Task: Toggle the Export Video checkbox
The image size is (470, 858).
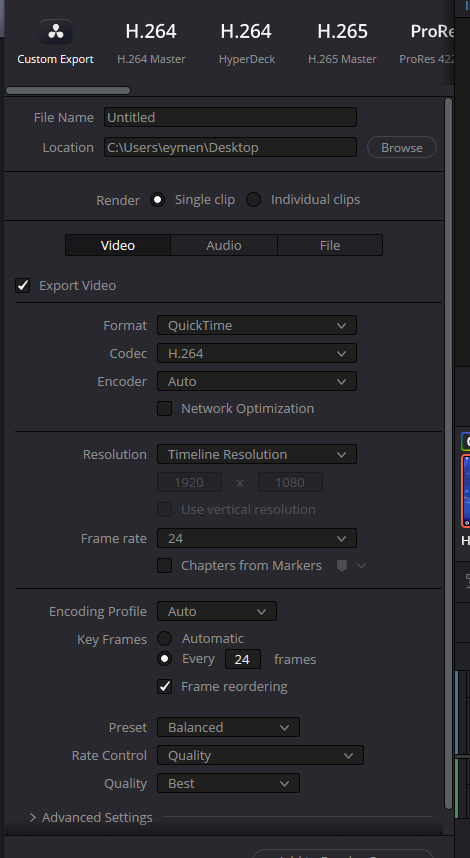Action: click(x=22, y=285)
